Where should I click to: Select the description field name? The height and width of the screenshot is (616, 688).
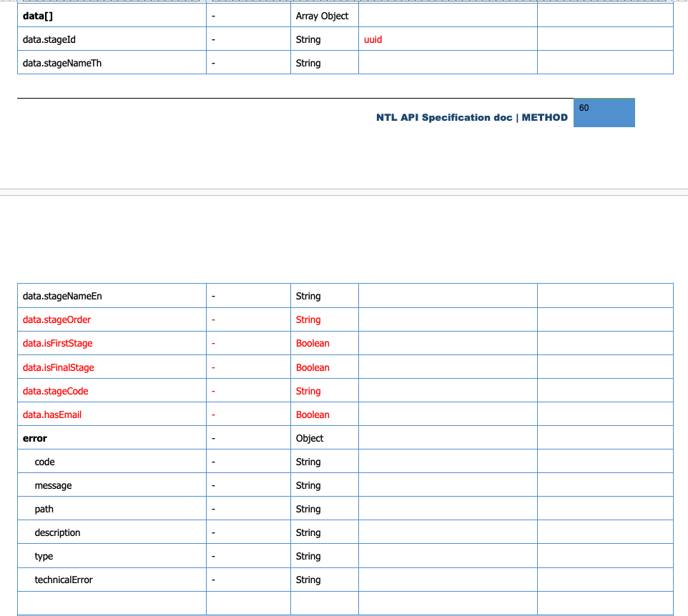tap(57, 532)
